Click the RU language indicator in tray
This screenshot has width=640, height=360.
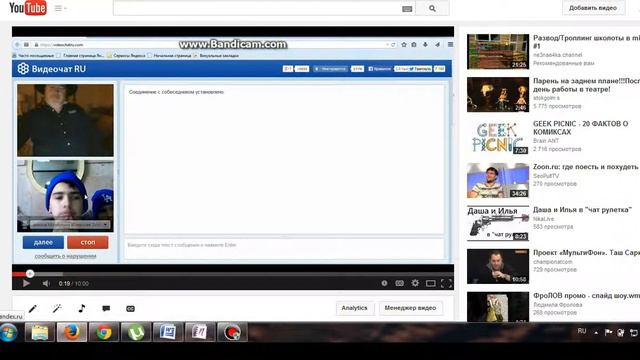pyautogui.click(x=582, y=331)
